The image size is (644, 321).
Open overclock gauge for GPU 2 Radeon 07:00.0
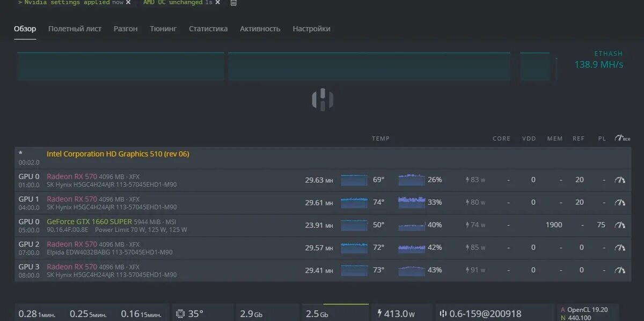tap(620, 248)
